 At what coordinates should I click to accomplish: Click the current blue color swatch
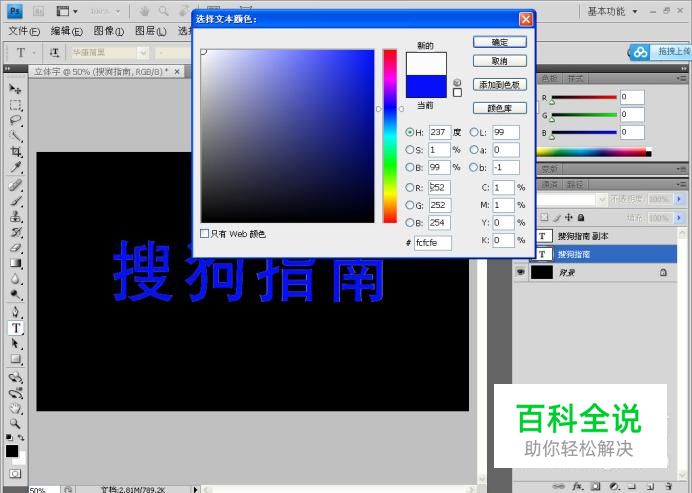tap(426, 86)
